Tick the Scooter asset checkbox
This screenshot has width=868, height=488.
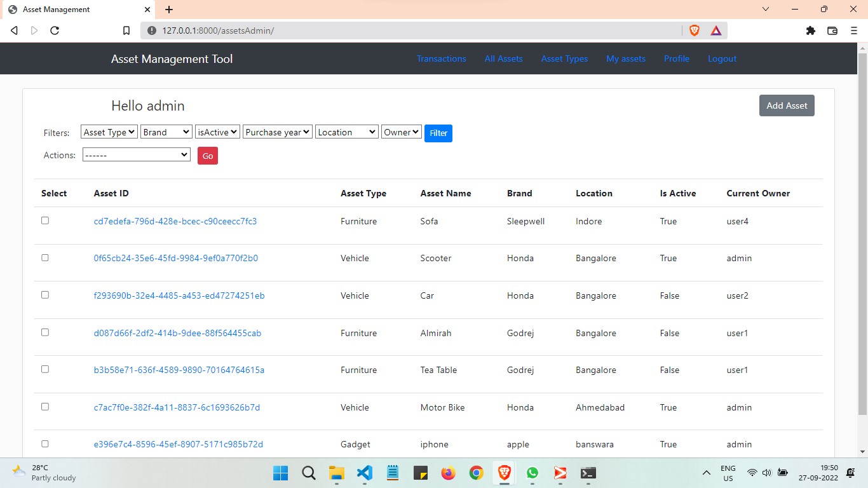click(x=45, y=258)
